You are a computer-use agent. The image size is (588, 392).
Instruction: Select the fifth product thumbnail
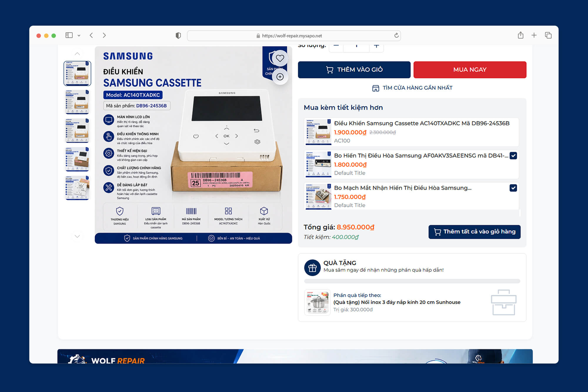(x=77, y=188)
